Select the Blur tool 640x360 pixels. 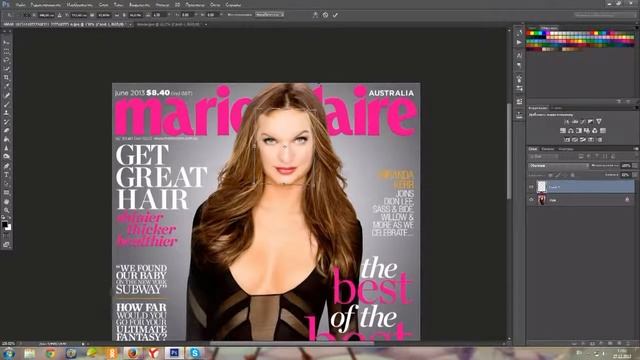pos(6,148)
